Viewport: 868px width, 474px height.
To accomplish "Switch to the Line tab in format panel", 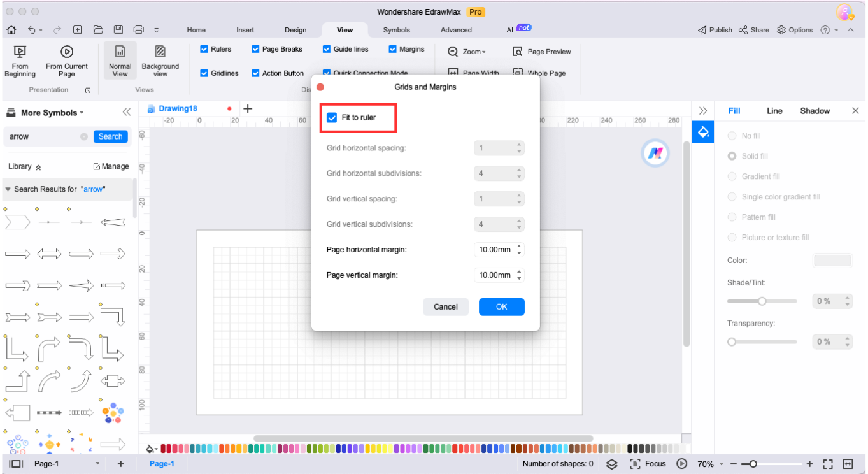I will tap(774, 111).
